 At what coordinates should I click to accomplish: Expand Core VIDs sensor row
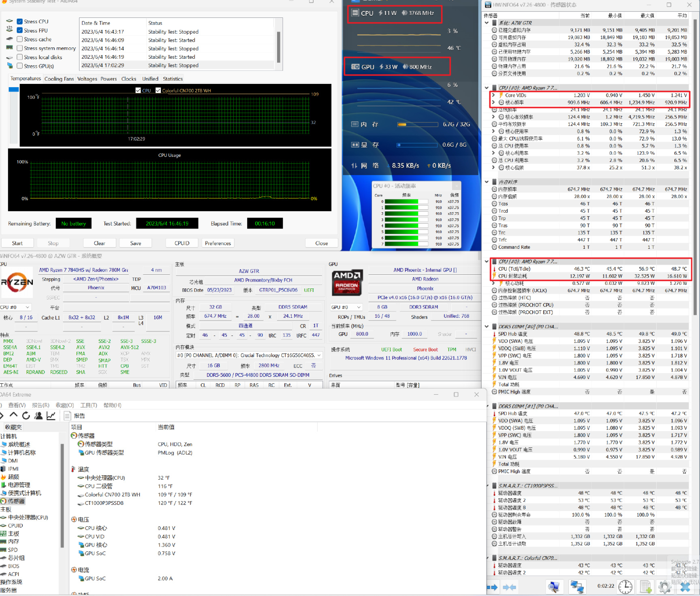[x=493, y=95]
